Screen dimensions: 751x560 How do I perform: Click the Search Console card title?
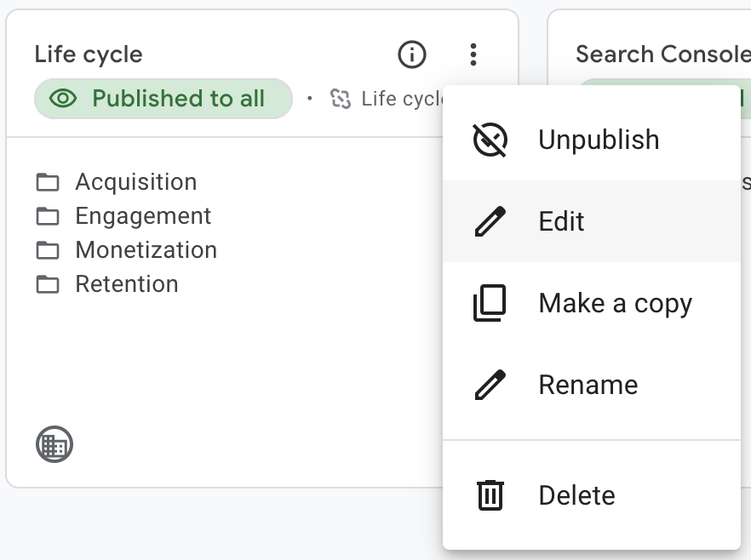[x=662, y=54]
